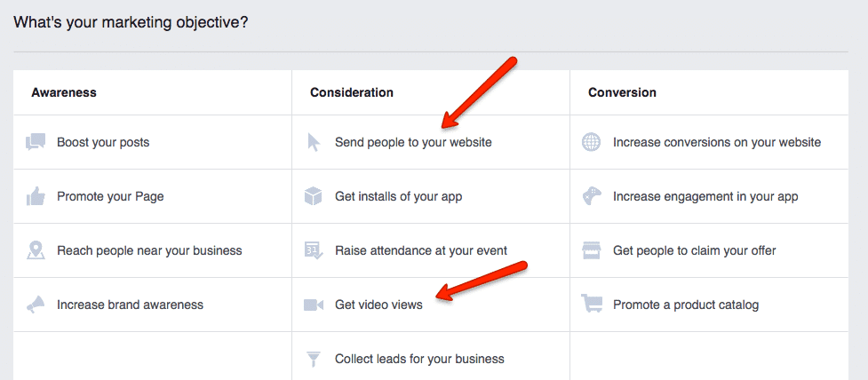Click the cursor arrow website traffic icon
The width and height of the screenshot is (868, 380).
point(313,142)
